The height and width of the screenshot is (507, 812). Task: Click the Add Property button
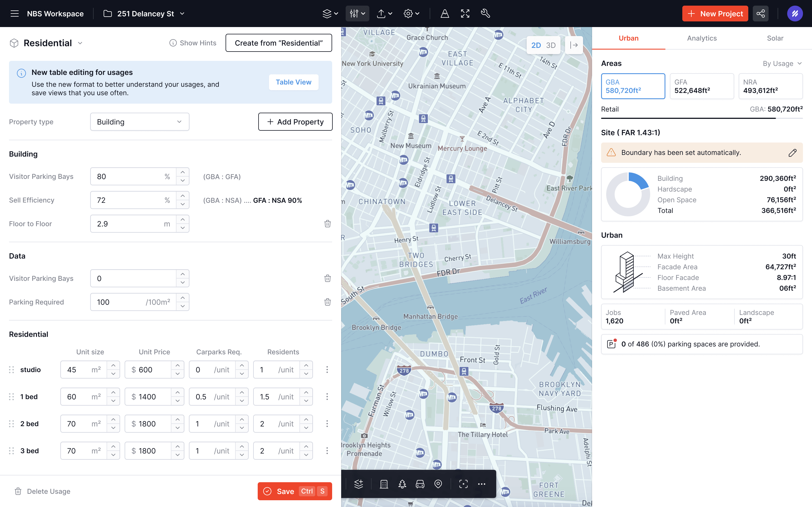[295, 122]
